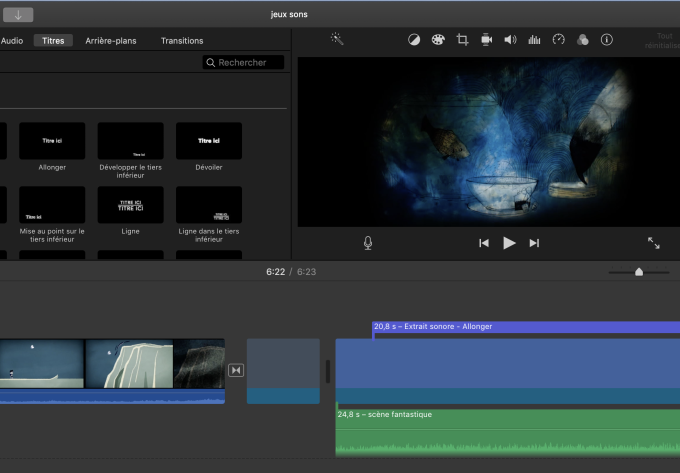The width and height of the screenshot is (680, 473).
Task: Open the color balance tool
Action: click(414, 40)
